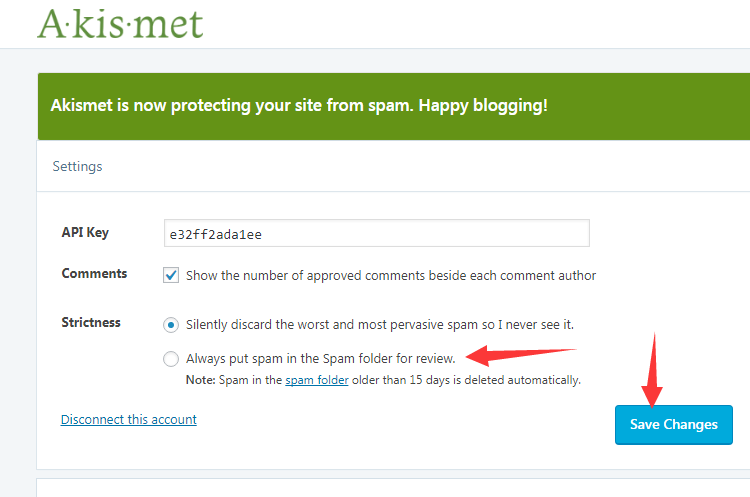Uncheck the approved comments count checkbox
Screen dimensions: 750x497
(x=171, y=275)
